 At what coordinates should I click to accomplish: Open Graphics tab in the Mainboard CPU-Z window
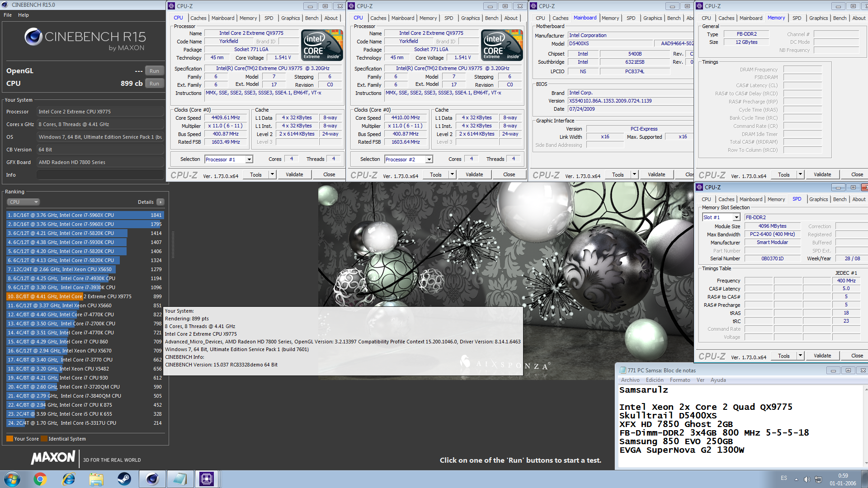point(652,18)
